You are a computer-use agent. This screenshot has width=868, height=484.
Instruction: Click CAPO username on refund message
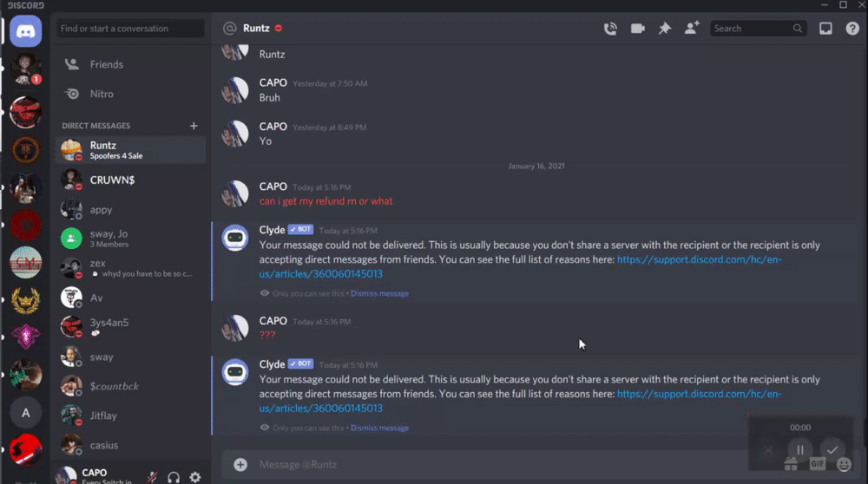[x=273, y=186]
